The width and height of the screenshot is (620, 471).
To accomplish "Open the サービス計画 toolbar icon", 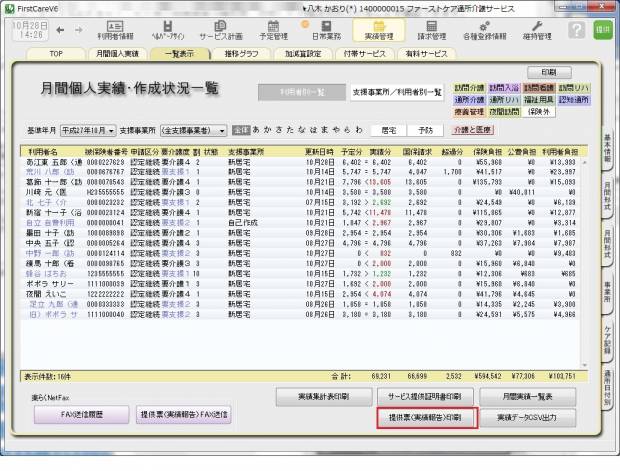I will (x=219, y=28).
